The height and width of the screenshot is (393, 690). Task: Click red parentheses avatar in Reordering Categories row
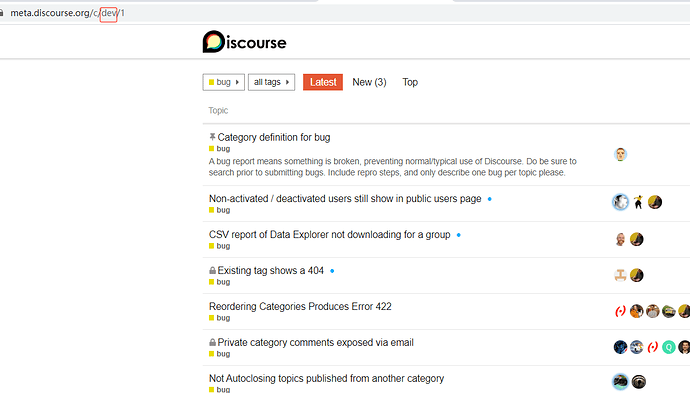pos(620,311)
